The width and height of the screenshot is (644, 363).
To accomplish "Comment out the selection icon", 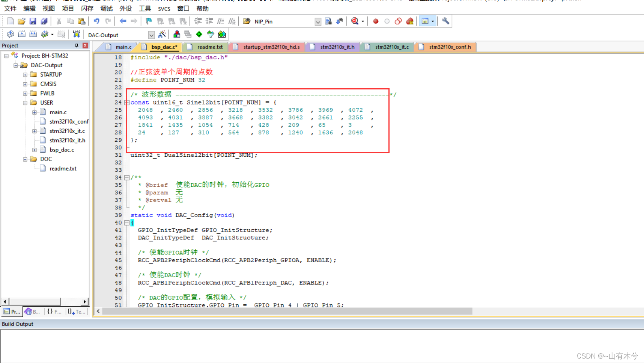I will (221, 21).
